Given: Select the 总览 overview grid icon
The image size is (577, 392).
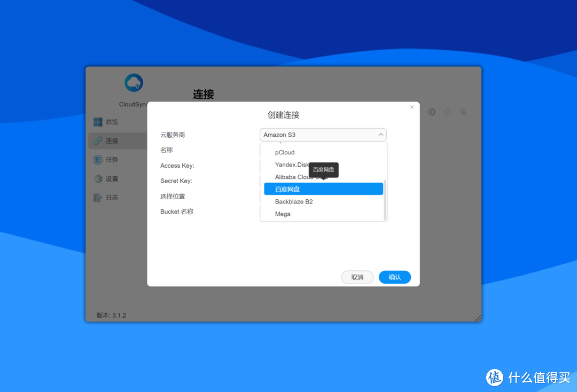Looking at the screenshot, I should (x=99, y=121).
